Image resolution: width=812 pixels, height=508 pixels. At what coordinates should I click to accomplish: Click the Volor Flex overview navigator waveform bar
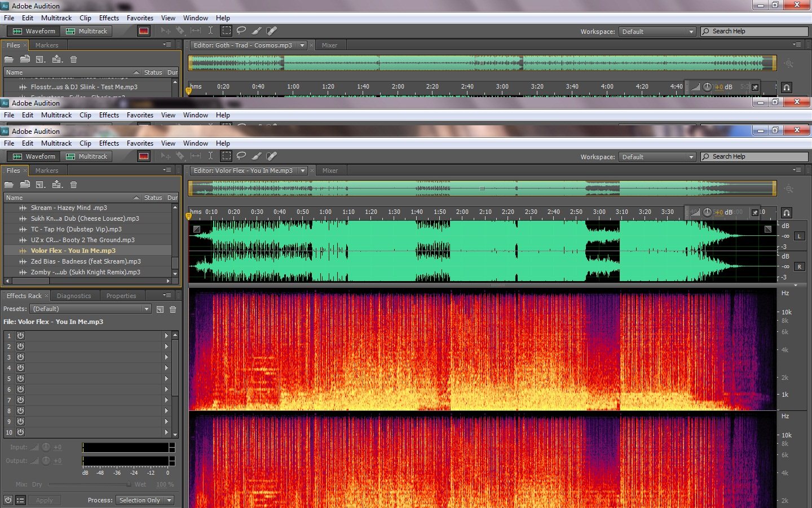pyautogui.click(x=482, y=189)
